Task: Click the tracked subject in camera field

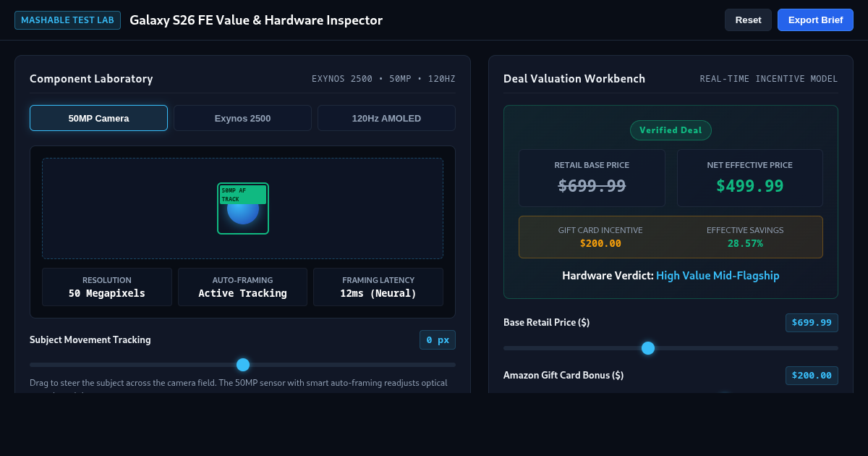Action: click(243, 208)
